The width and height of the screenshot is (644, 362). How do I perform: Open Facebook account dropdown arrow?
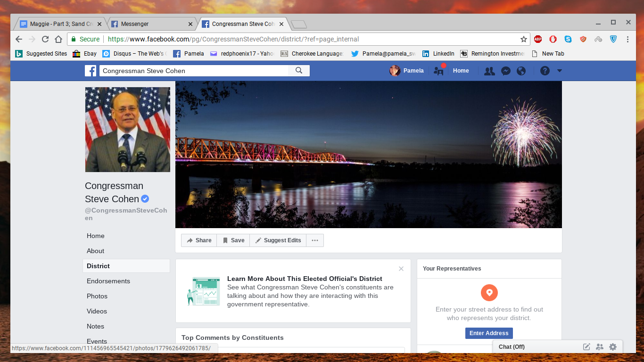coord(560,71)
